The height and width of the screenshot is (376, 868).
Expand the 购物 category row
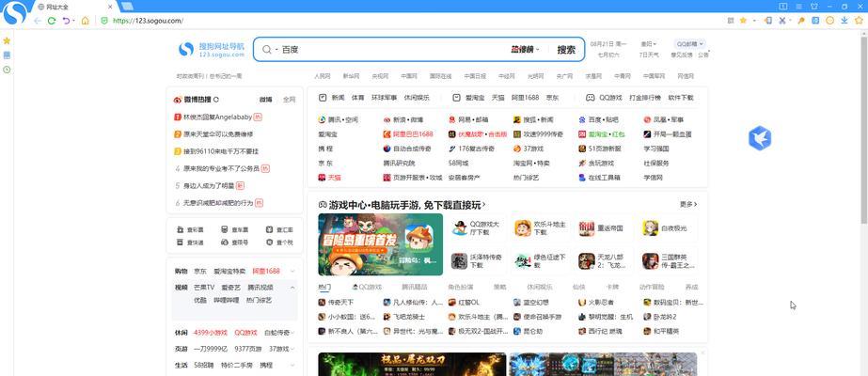(x=292, y=271)
